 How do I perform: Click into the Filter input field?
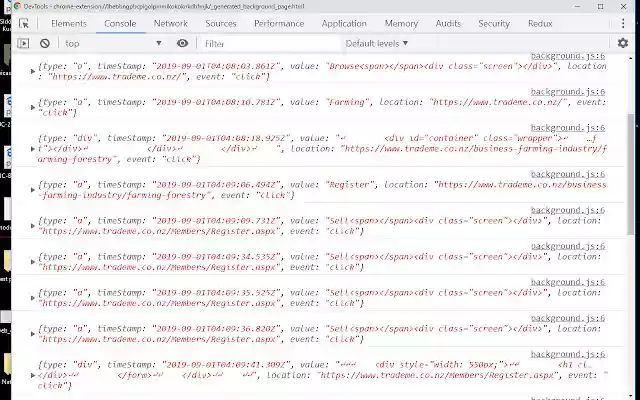coord(270,44)
